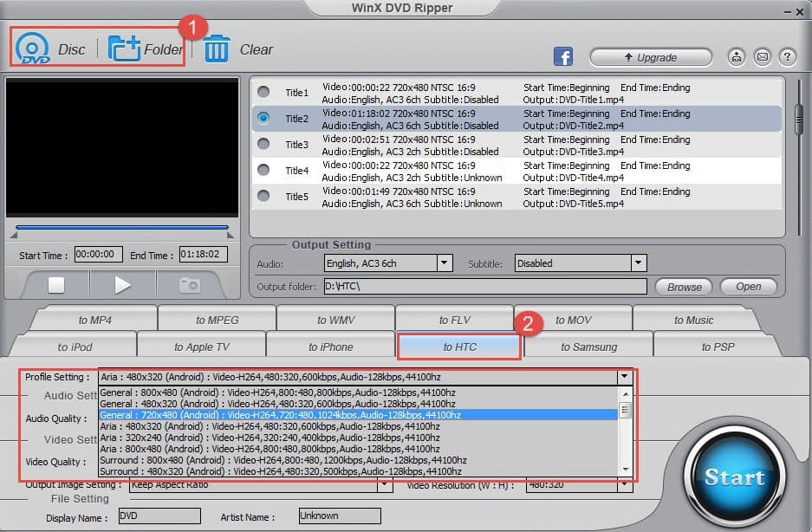The width and height of the screenshot is (812, 532).
Task: Switch to the to MPEG tab
Action: (217, 320)
